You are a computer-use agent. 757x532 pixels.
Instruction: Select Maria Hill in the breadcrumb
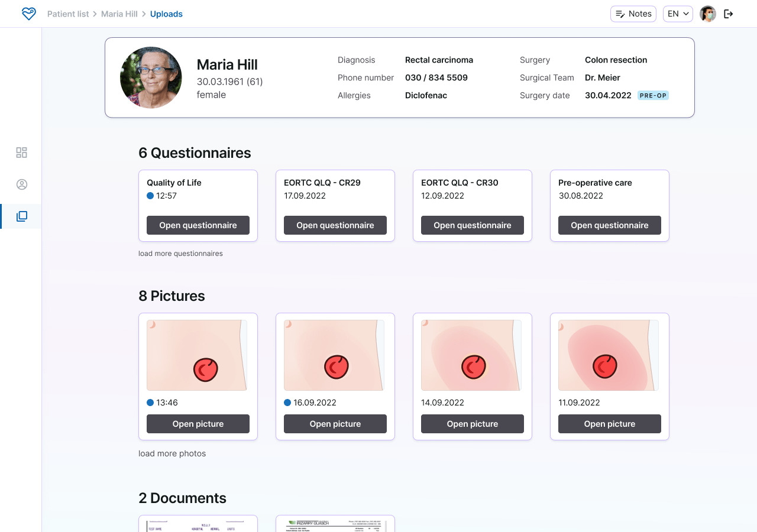coord(119,14)
